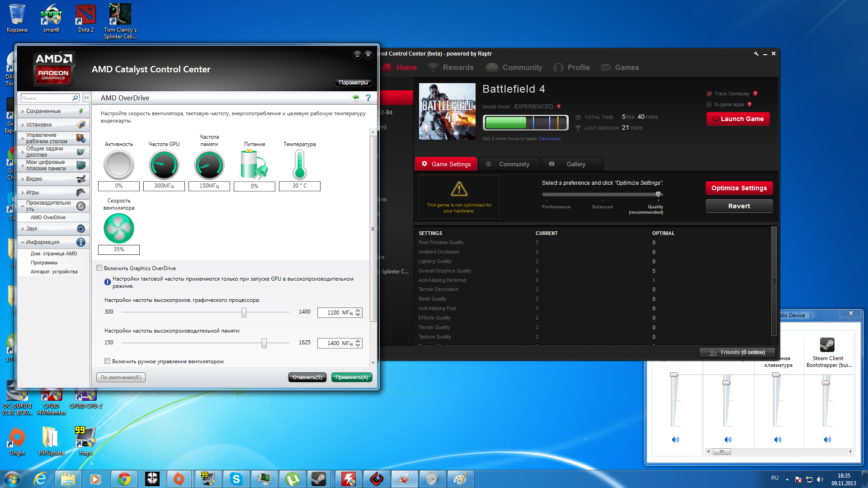Collapse the sidebar with the double-arrow icon
The height and width of the screenshot is (488, 868).
[86, 98]
